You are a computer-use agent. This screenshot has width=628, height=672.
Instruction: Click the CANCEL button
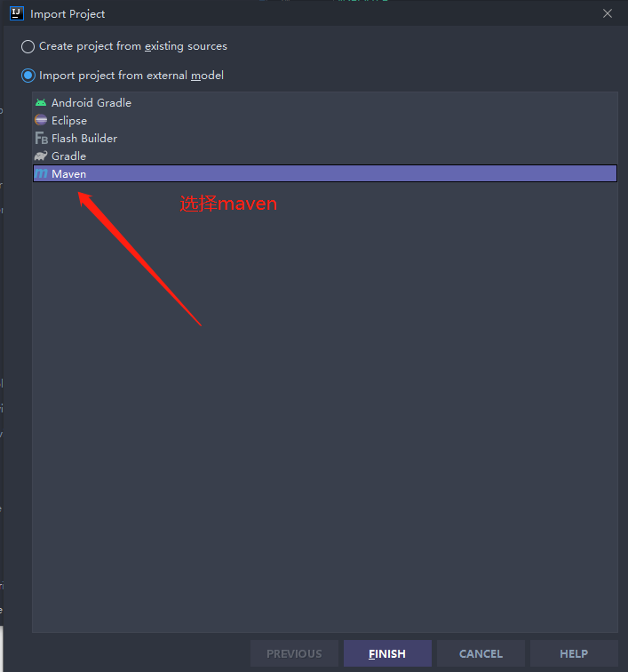(481, 653)
